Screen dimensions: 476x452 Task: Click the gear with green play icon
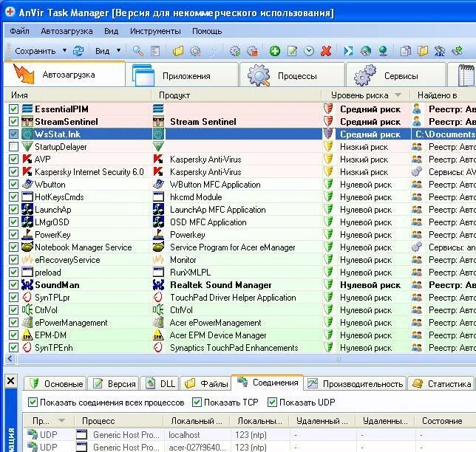click(234, 51)
